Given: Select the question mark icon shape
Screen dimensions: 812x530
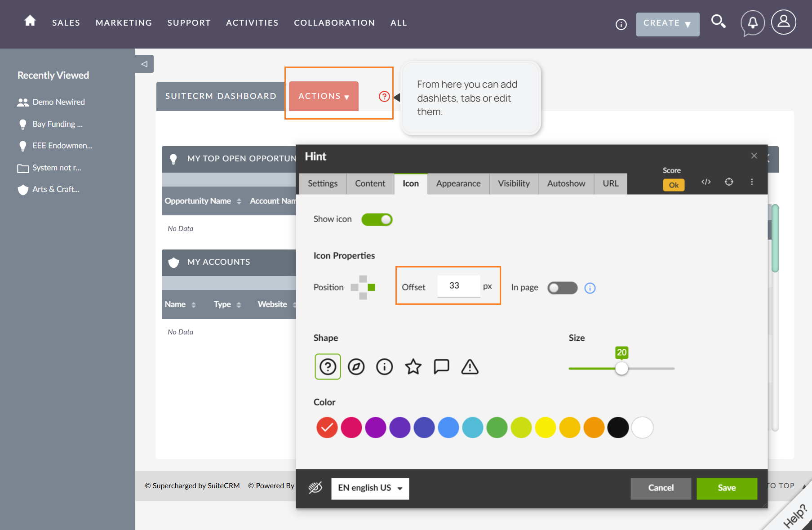Looking at the screenshot, I should 328,367.
